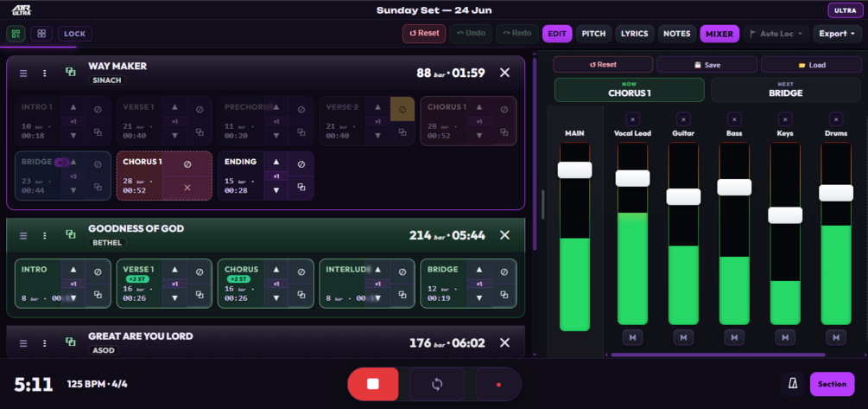
Task: Decrease repeats on Goodness of God CHORUS
Action: [x=276, y=297]
